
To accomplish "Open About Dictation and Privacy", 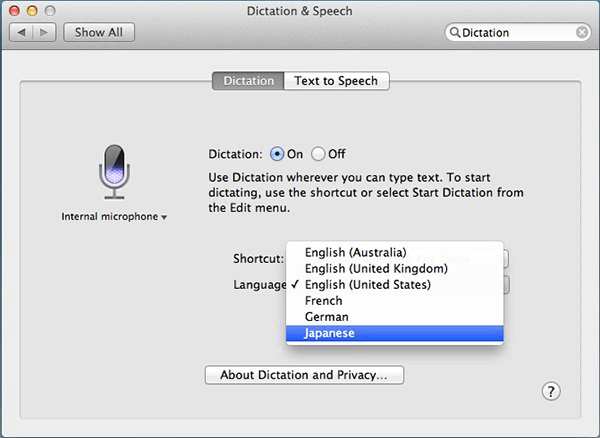I will 304,375.
